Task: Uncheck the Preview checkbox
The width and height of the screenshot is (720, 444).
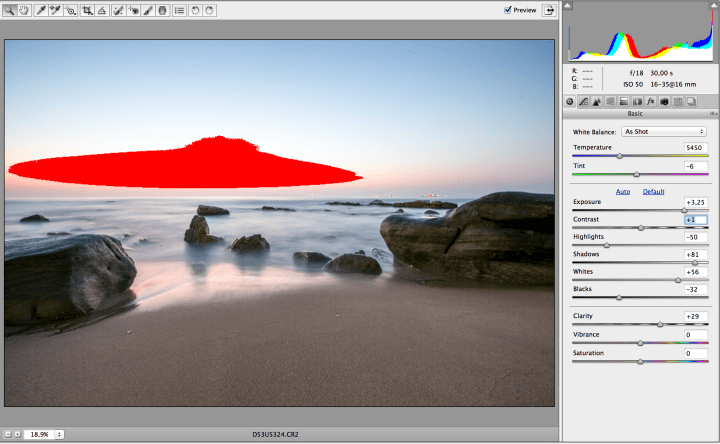Action: point(508,10)
